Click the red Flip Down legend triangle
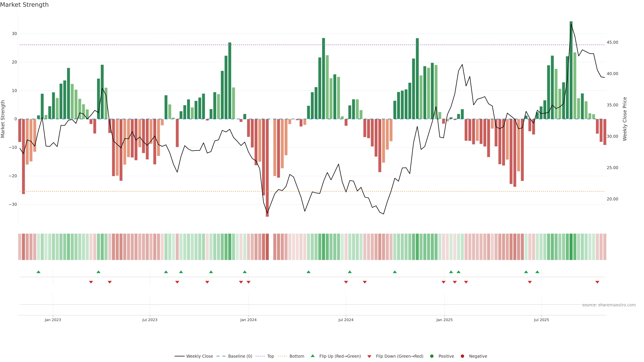Viewport: 644px width, 362px height. coord(369,356)
